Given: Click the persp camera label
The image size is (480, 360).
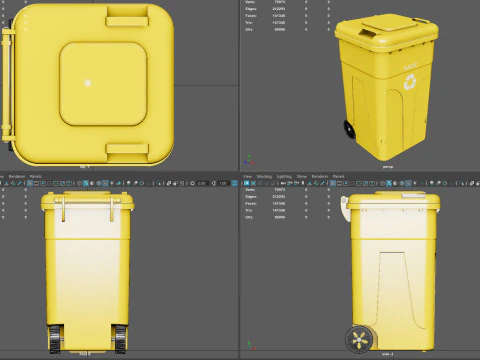Looking at the screenshot, I should coord(388,166).
